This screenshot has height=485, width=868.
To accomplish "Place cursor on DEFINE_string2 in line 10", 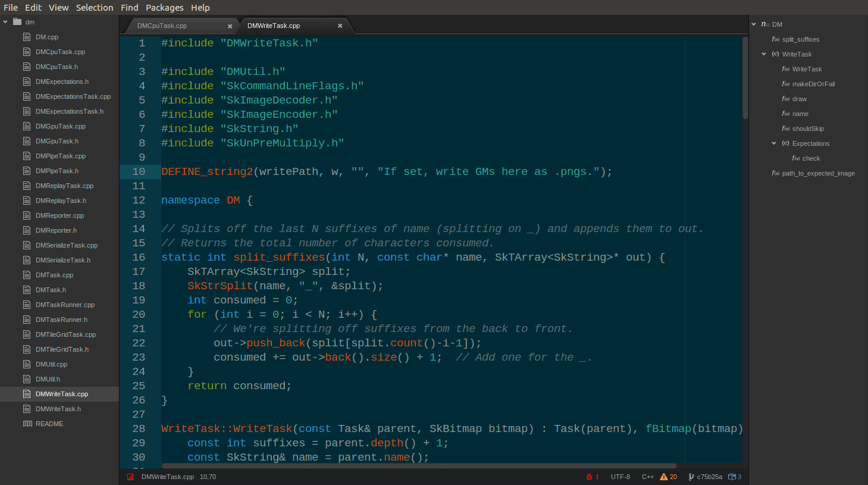I will pyautogui.click(x=207, y=171).
